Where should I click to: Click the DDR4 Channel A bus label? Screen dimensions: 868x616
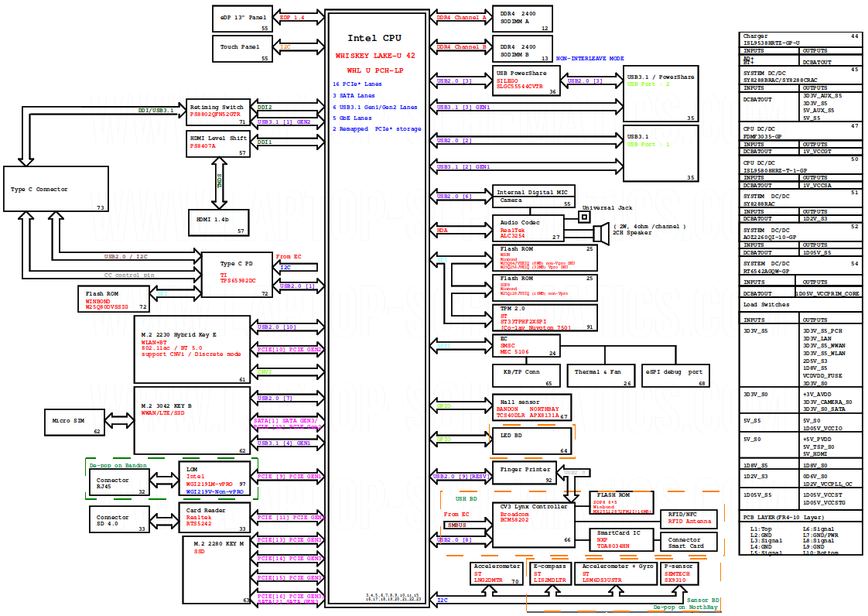tap(461, 17)
